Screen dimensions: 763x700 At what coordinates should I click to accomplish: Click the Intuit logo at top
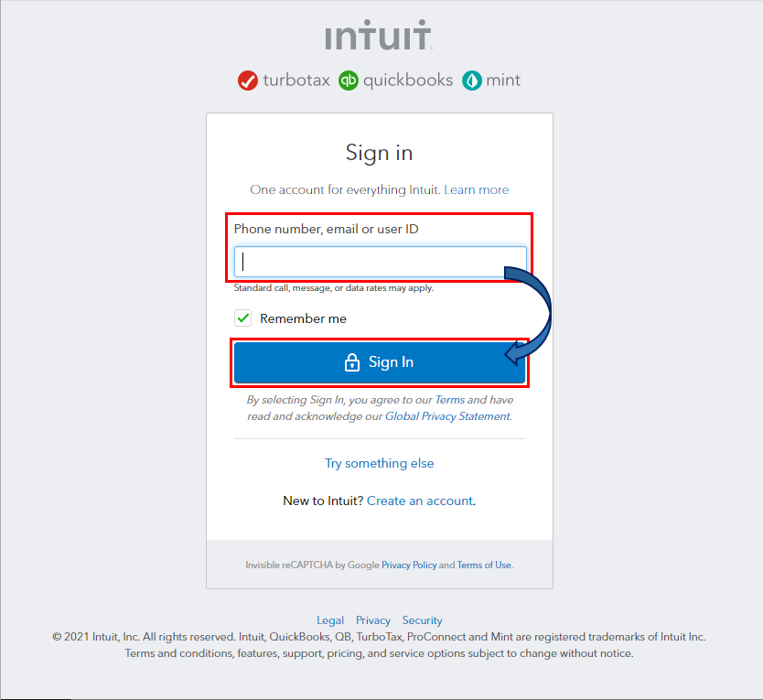point(379,38)
